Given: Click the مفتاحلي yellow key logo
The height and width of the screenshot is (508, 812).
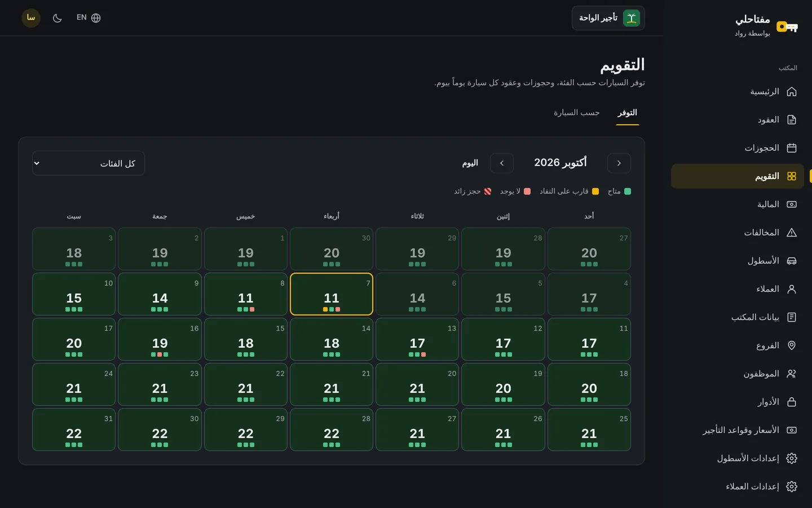Looking at the screenshot, I should (787, 27).
